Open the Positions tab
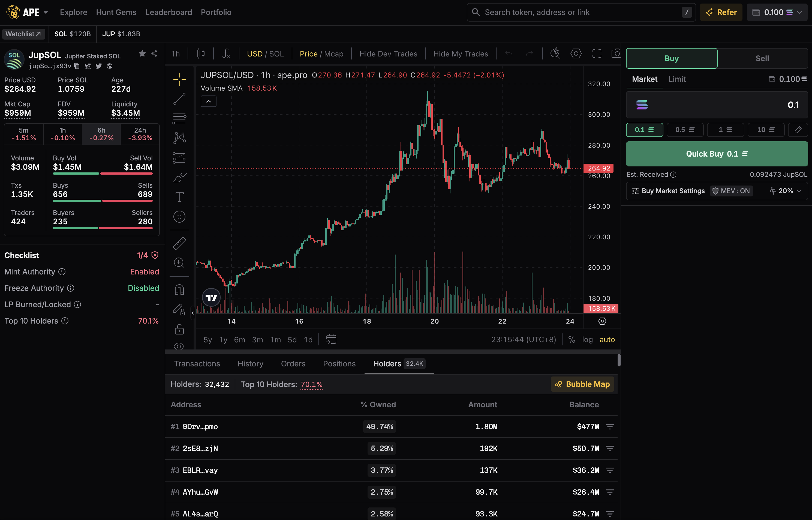The width and height of the screenshot is (812, 520). click(x=339, y=364)
